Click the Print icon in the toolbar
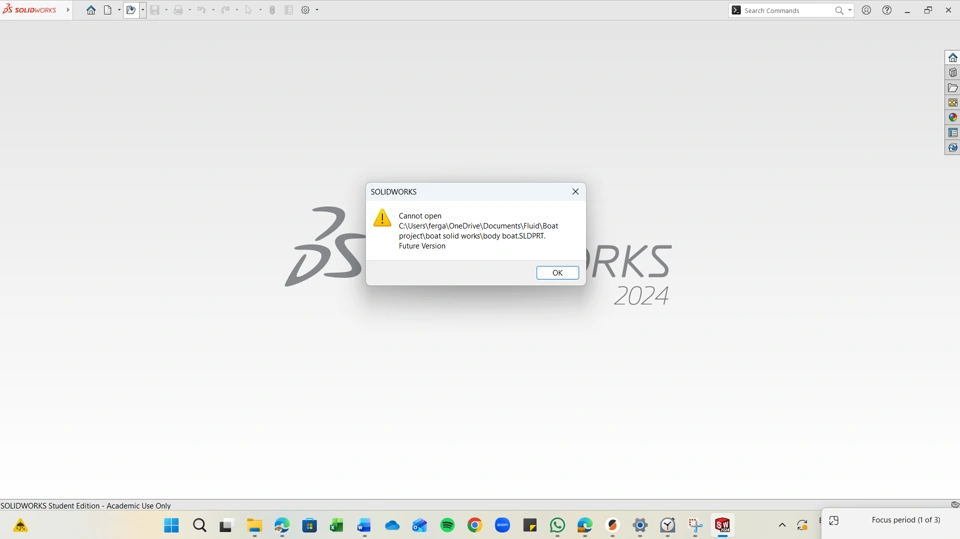Screen dimensions: 960x539 click(178, 10)
